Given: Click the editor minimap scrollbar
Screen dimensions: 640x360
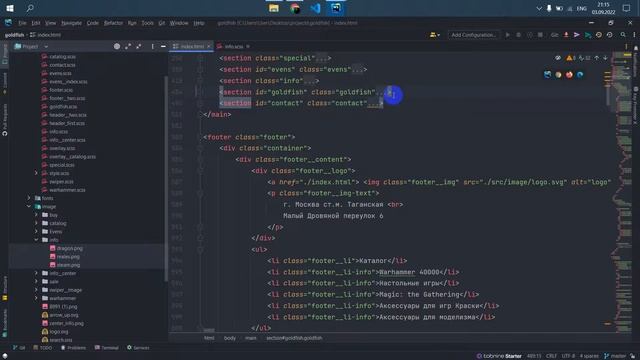Looking at the screenshot, I should [x=621, y=192].
